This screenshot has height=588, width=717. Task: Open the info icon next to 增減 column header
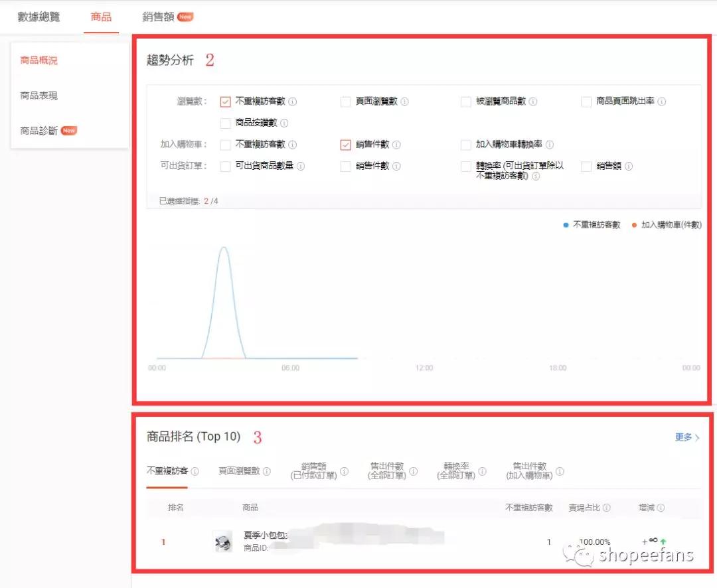coord(662,508)
